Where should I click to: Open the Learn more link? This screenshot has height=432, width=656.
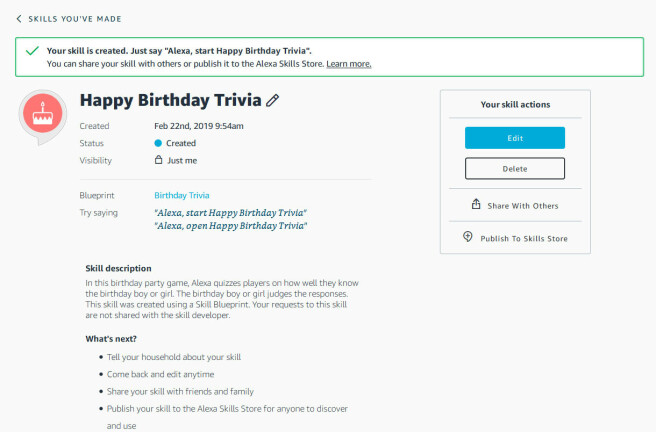(349, 64)
